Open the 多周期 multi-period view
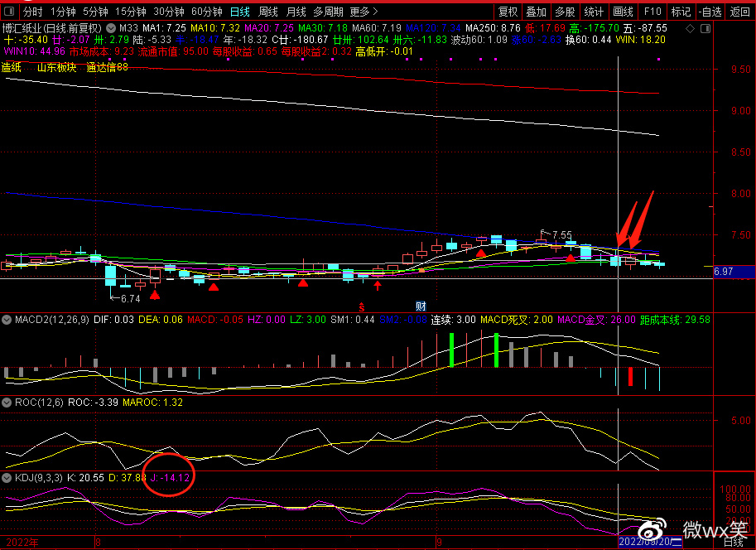 pyautogui.click(x=328, y=12)
